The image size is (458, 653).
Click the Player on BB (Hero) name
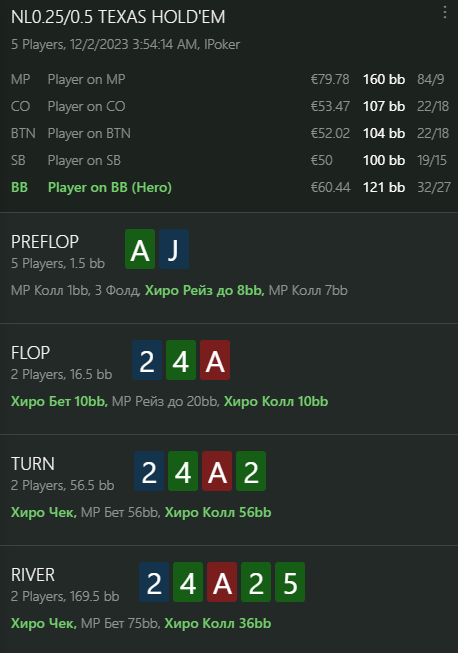pyautogui.click(x=110, y=187)
